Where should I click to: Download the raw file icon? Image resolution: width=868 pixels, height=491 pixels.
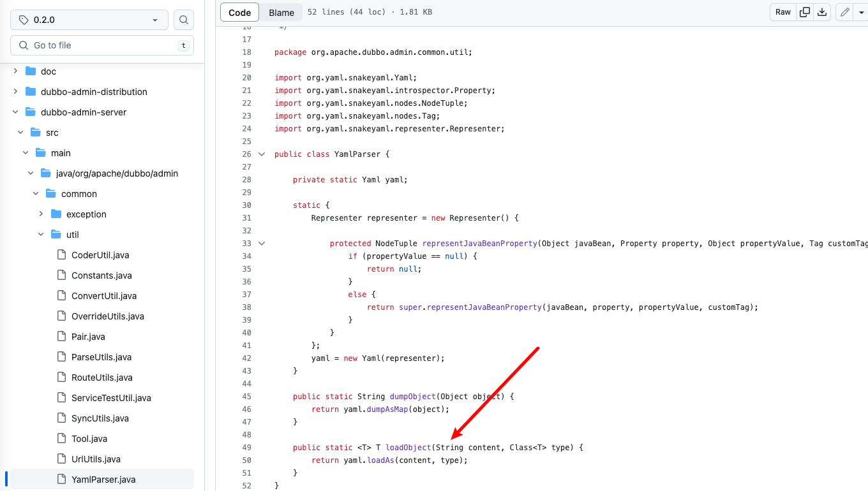pyautogui.click(x=822, y=12)
